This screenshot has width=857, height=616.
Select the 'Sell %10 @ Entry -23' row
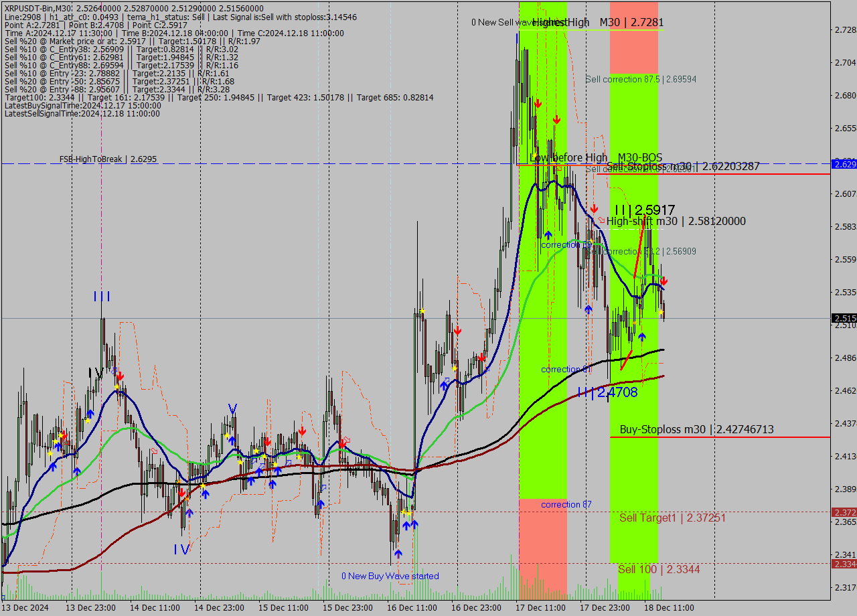[x=118, y=74]
